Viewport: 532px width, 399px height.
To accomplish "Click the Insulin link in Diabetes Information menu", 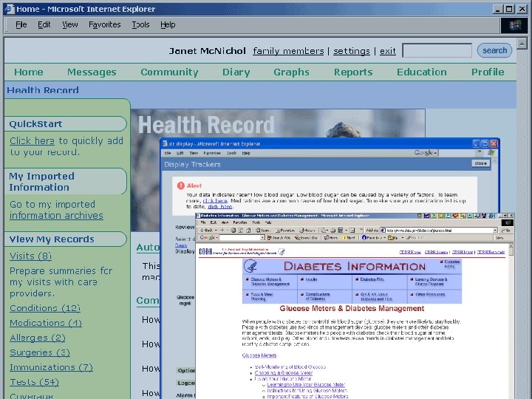I will (x=311, y=279).
